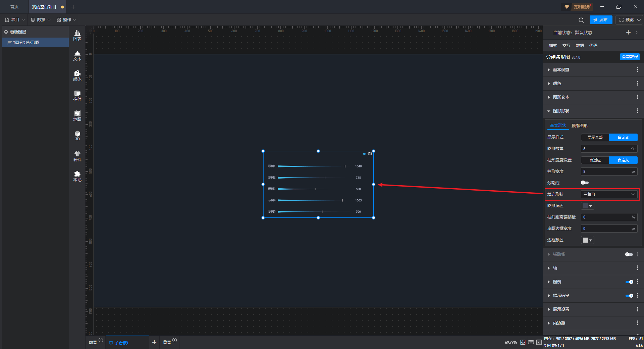Click the add state plus icon
This screenshot has height=349, width=644.
point(628,33)
